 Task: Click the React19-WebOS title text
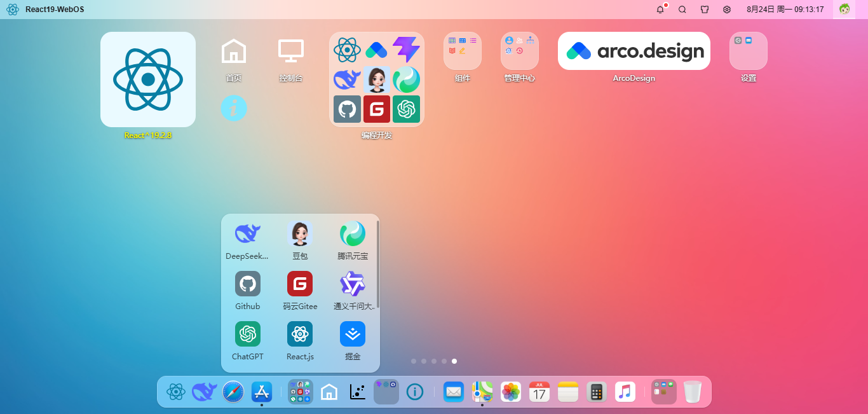point(55,10)
